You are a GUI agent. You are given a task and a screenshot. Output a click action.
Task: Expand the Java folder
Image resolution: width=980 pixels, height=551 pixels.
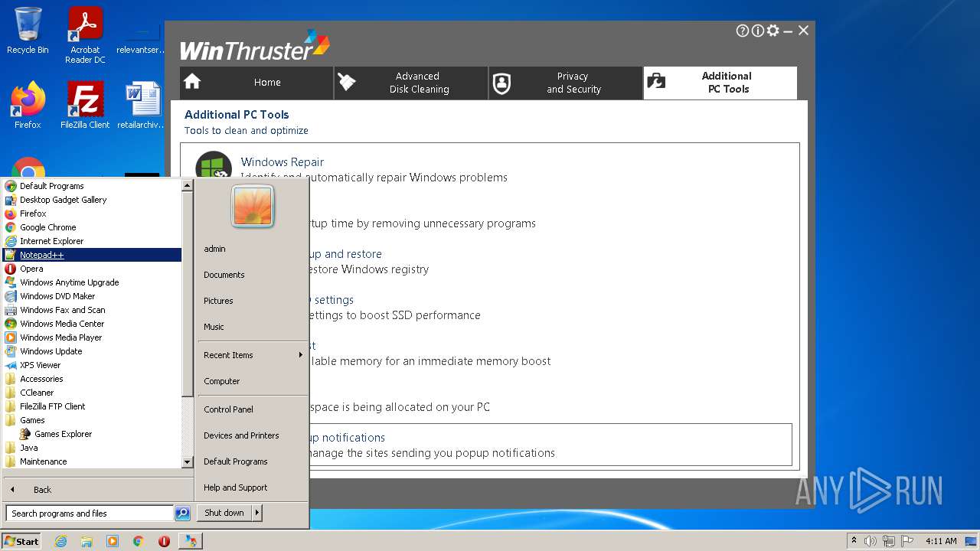(x=28, y=448)
